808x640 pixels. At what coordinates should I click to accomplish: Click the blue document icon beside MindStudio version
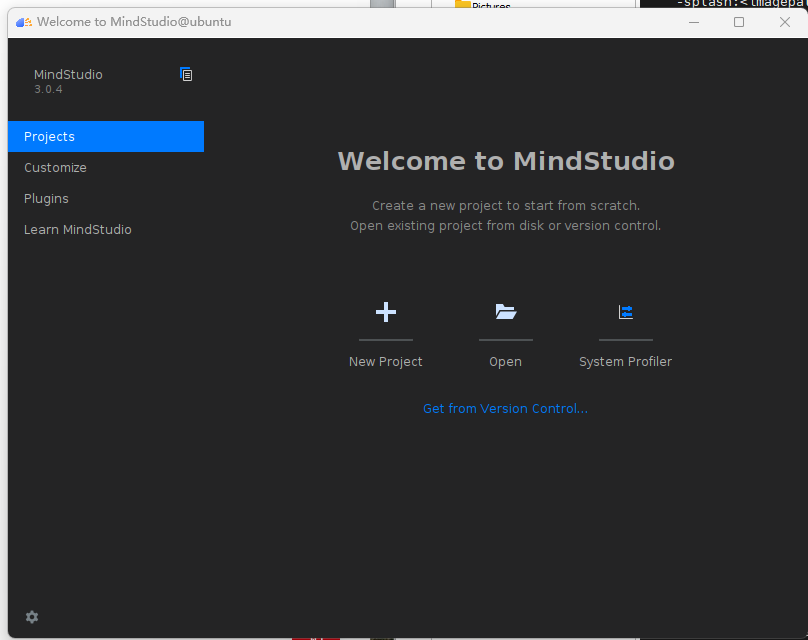coord(186,74)
